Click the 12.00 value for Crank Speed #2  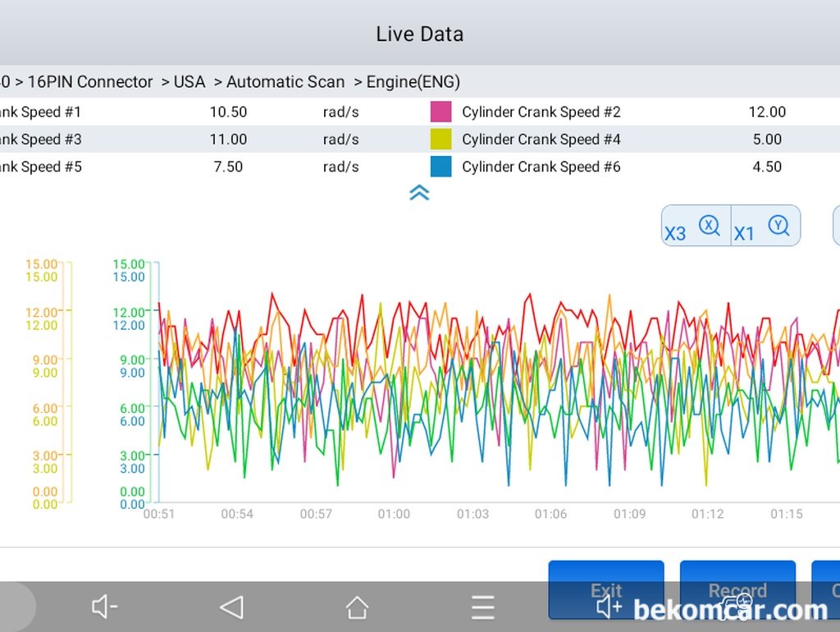coord(767,112)
